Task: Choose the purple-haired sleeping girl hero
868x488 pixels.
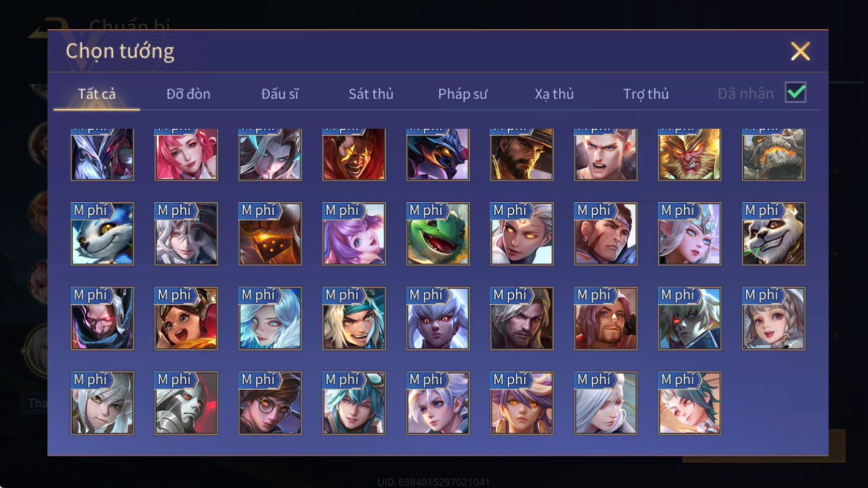Action: point(354,234)
